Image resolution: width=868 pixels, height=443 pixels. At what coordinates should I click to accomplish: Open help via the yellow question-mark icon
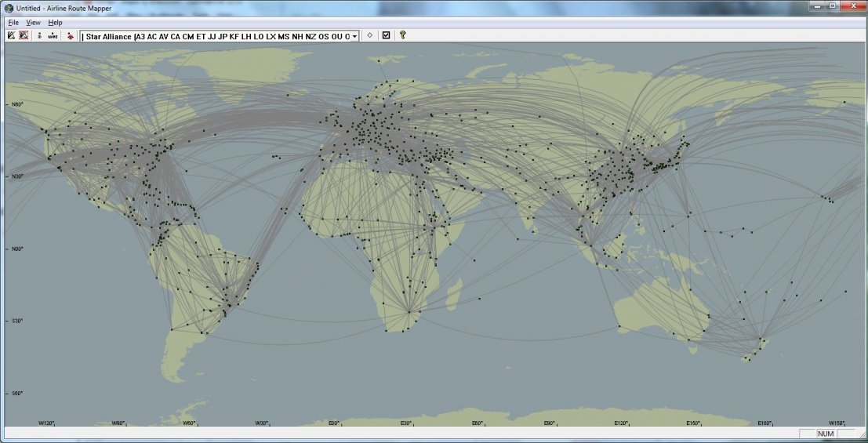[x=402, y=35]
